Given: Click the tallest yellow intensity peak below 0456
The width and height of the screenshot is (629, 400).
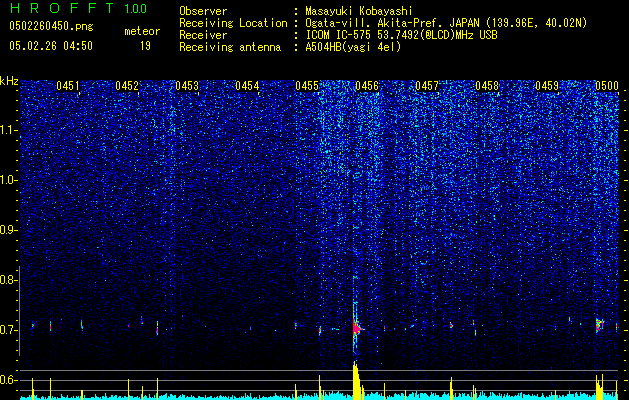Looking at the screenshot, I should tap(355, 380).
